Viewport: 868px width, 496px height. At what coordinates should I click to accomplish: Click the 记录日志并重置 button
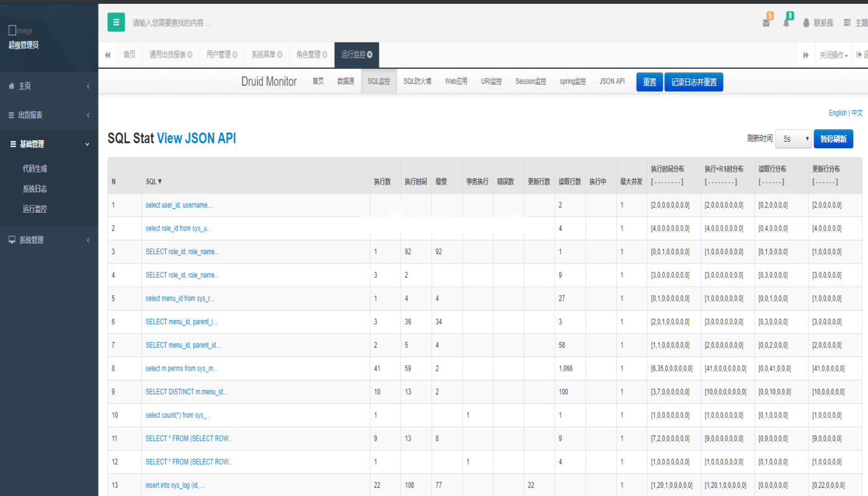click(694, 82)
